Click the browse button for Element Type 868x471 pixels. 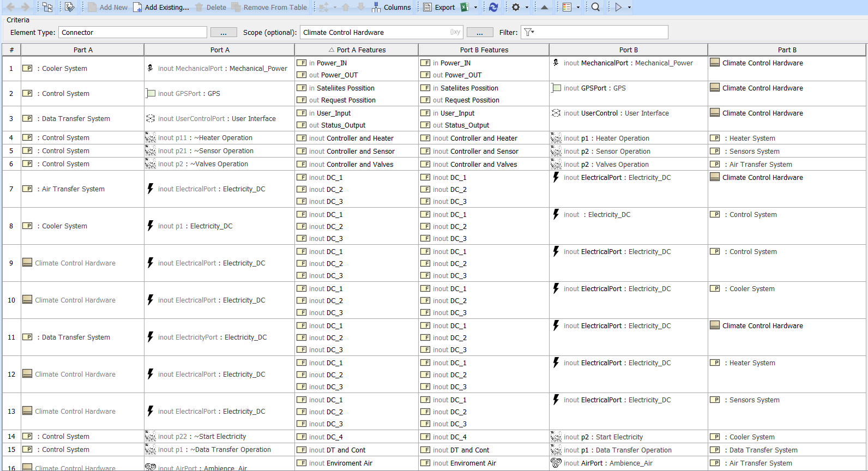(224, 33)
